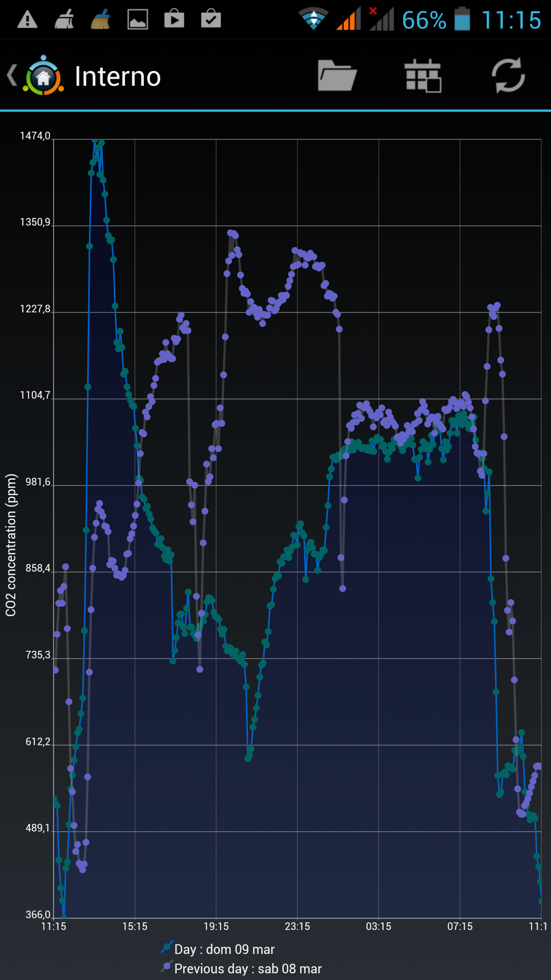Screen dimensions: 551x980
Task: Tap the first 11:15 x-axis time label
Action: [x=54, y=926]
